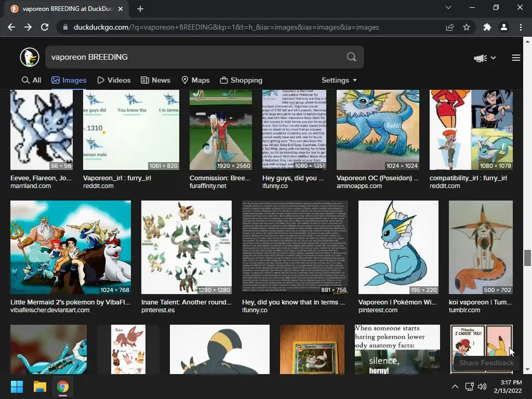
Task: Open Inane Talent eeveelutions thumbnail
Action: pyautogui.click(x=187, y=247)
